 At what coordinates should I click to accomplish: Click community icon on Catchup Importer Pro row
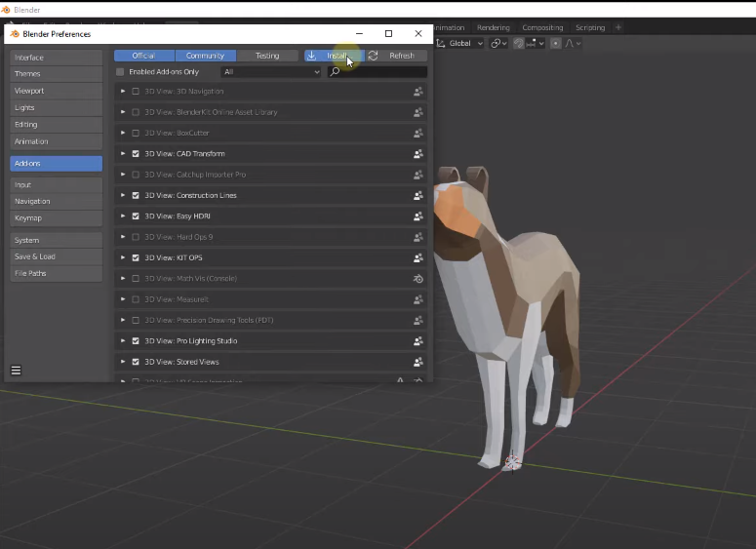tap(418, 175)
